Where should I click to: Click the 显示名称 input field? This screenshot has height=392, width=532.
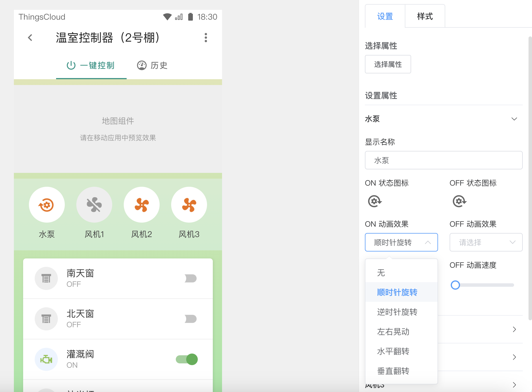(444, 160)
